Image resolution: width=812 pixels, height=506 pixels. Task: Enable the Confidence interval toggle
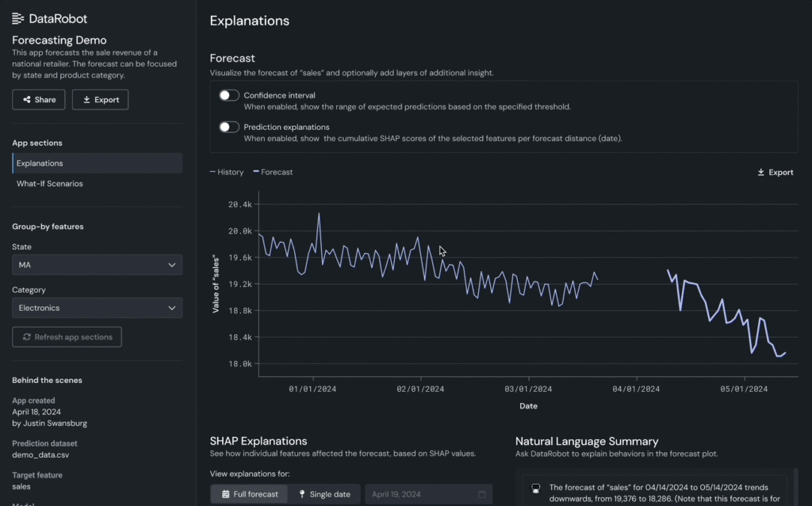click(x=228, y=94)
